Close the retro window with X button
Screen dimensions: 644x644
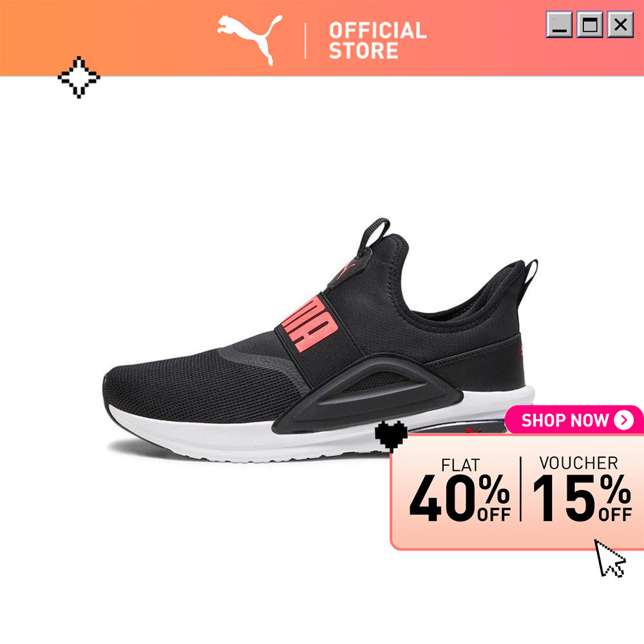620,25
